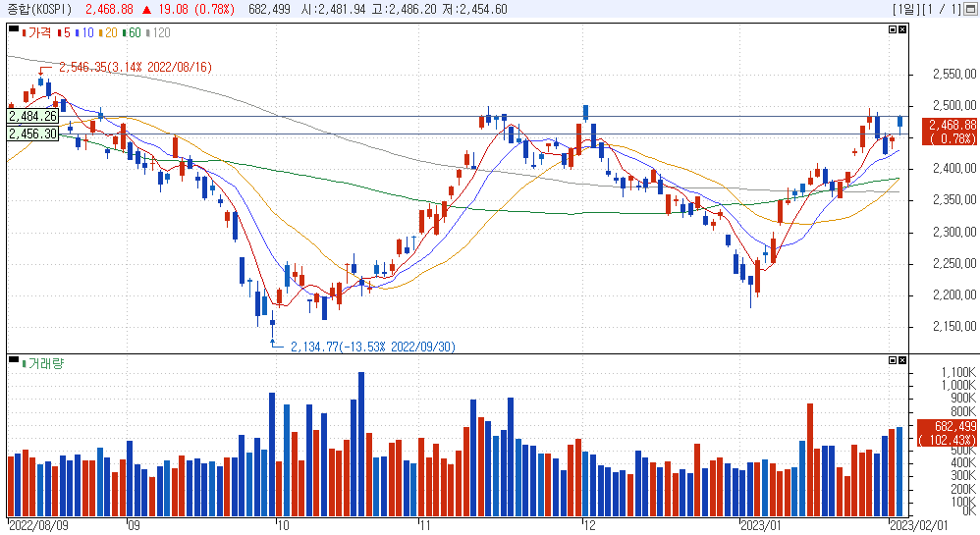Viewport: 980px width, 535px height.
Task: Click the 2,150.00 price axis label
Action: click(954, 326)
